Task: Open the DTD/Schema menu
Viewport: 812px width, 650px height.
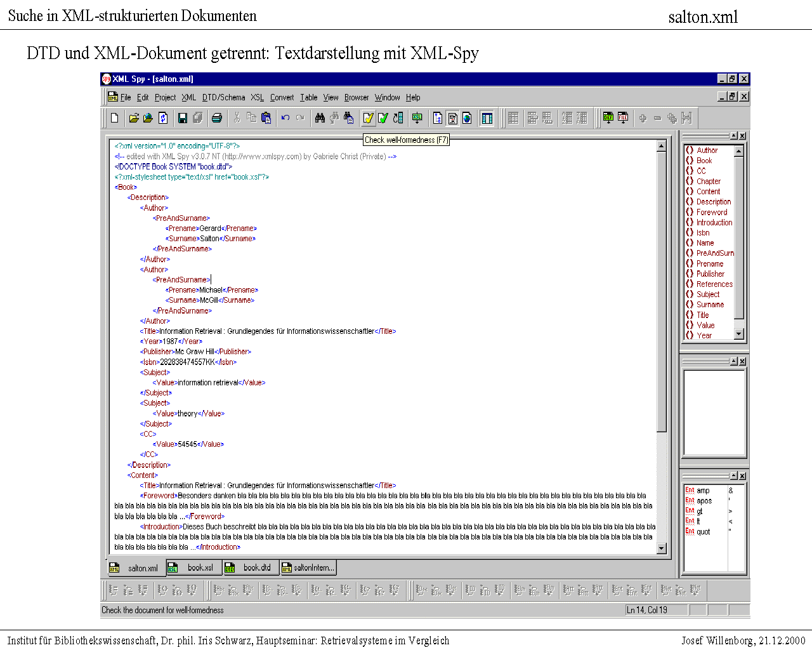Action: 223,98
